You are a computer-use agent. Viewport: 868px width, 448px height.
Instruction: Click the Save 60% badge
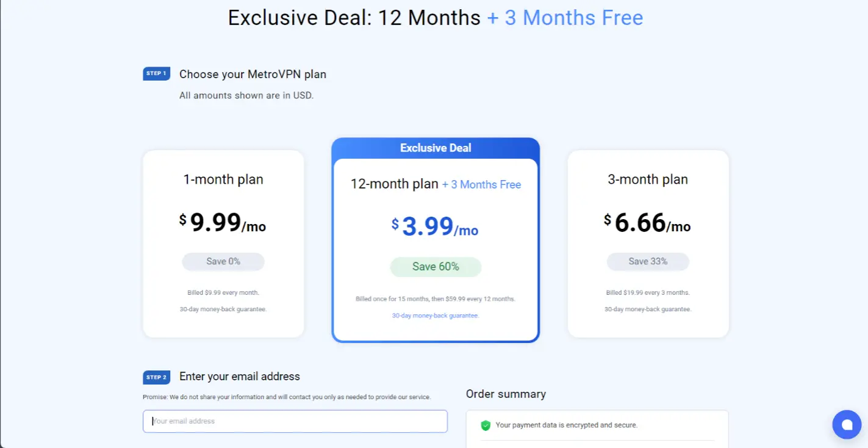(436, 267)
